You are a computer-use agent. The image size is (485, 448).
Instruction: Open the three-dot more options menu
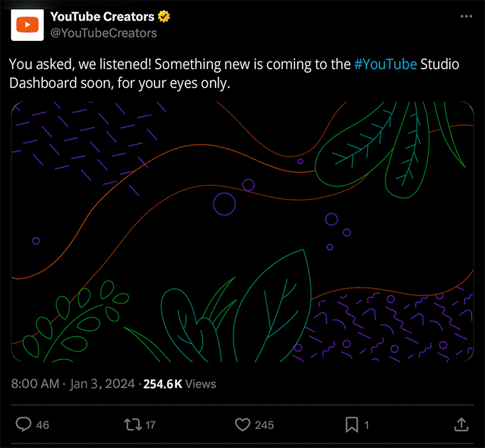pos(467,16)
